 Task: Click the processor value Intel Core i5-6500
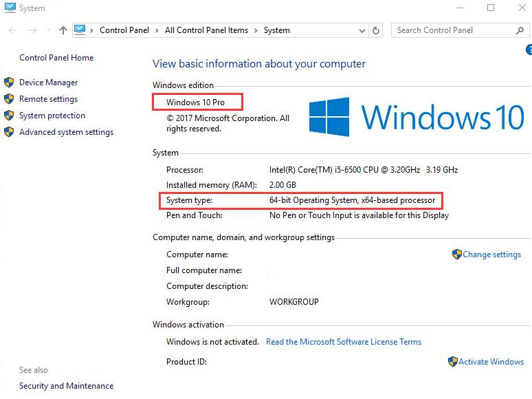[364, 170]
